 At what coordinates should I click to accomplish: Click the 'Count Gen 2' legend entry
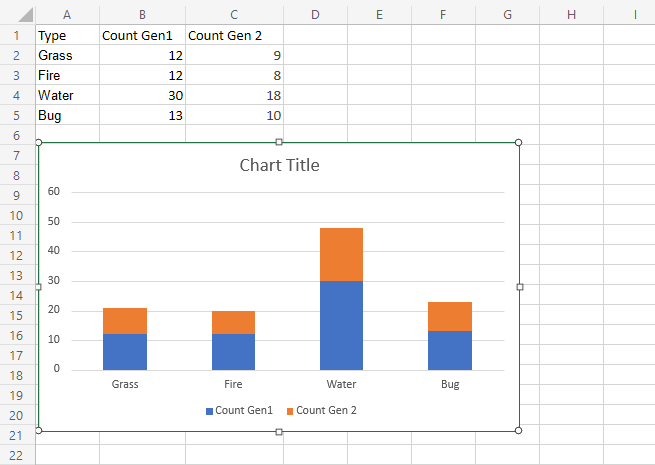click(x=326, y=411)
